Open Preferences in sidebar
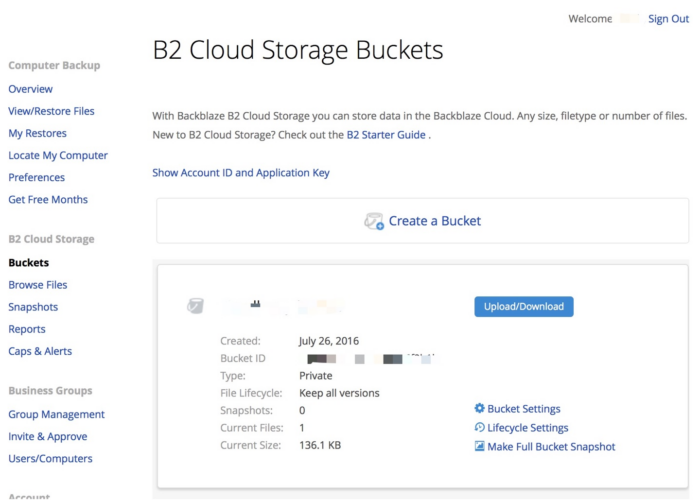Screen dimensions: 700x500 pos(37,177)
